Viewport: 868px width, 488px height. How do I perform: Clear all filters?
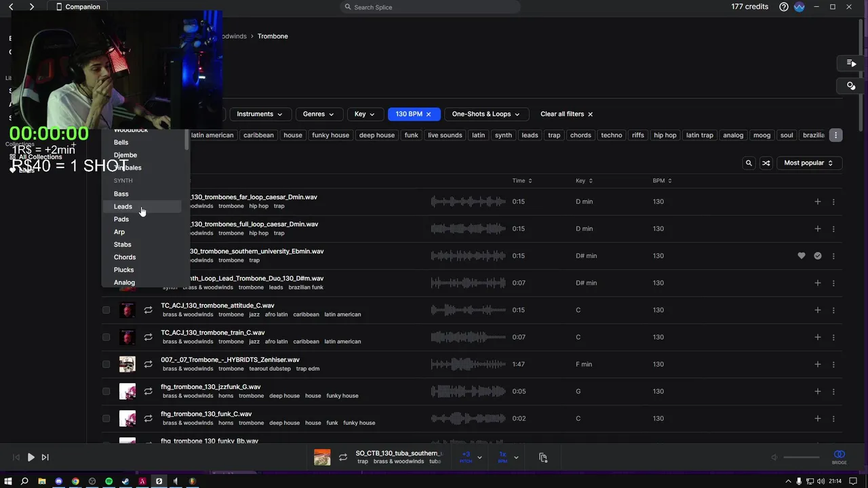(x=566, y=114)
